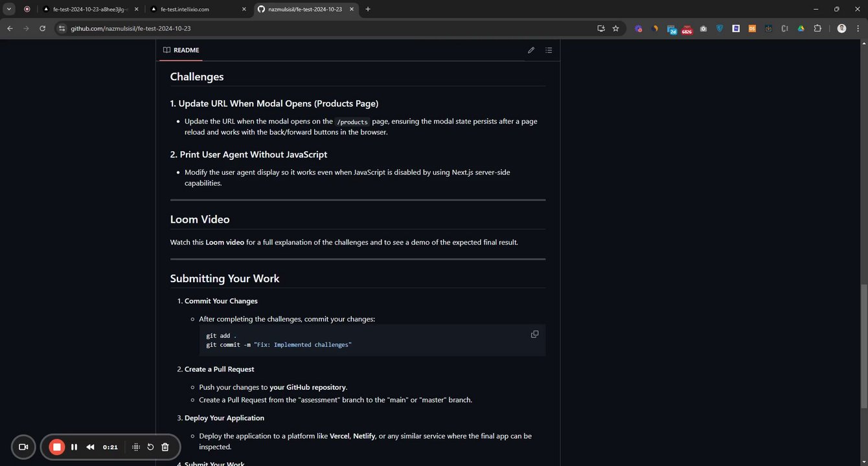Reload the current page
This screenshot has height=466, width=868.
click(43, 28)
